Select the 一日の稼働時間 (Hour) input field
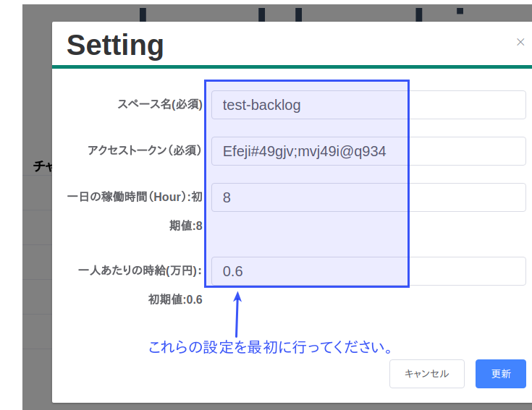 [x=368, y=197]
